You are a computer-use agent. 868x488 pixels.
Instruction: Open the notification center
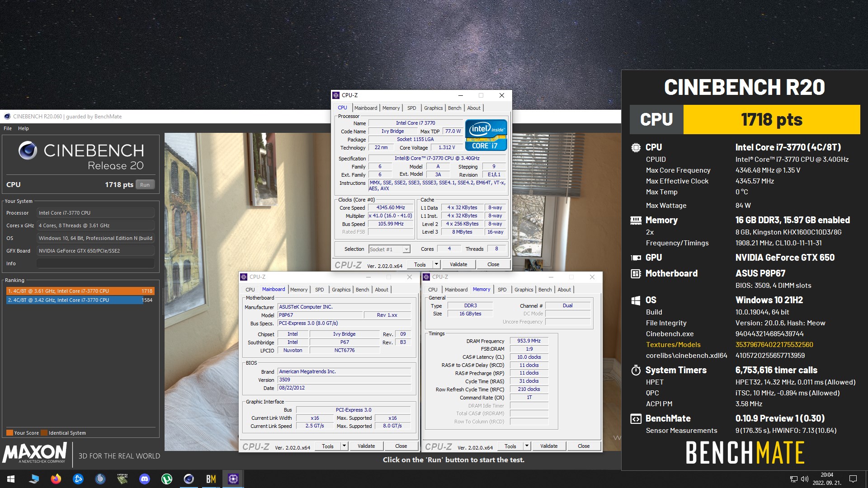853,479
